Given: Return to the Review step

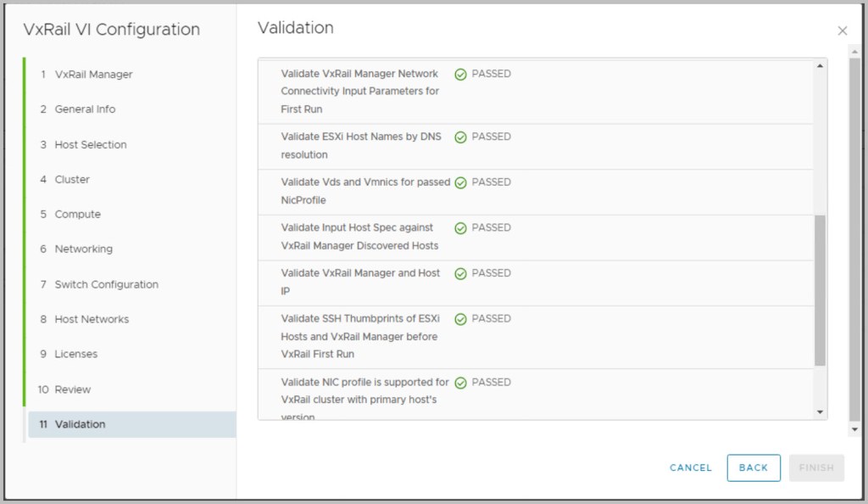Looking at the screenshot, I should pyautogui.click(x=72, y=389).
